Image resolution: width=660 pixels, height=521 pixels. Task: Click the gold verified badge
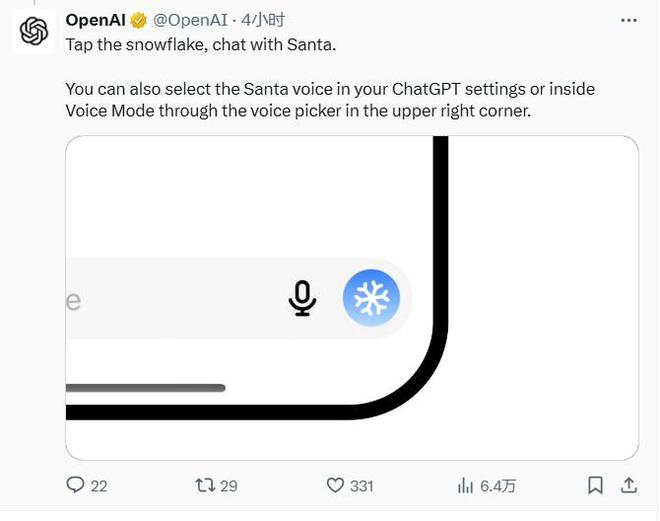click(x=138, y=20)
